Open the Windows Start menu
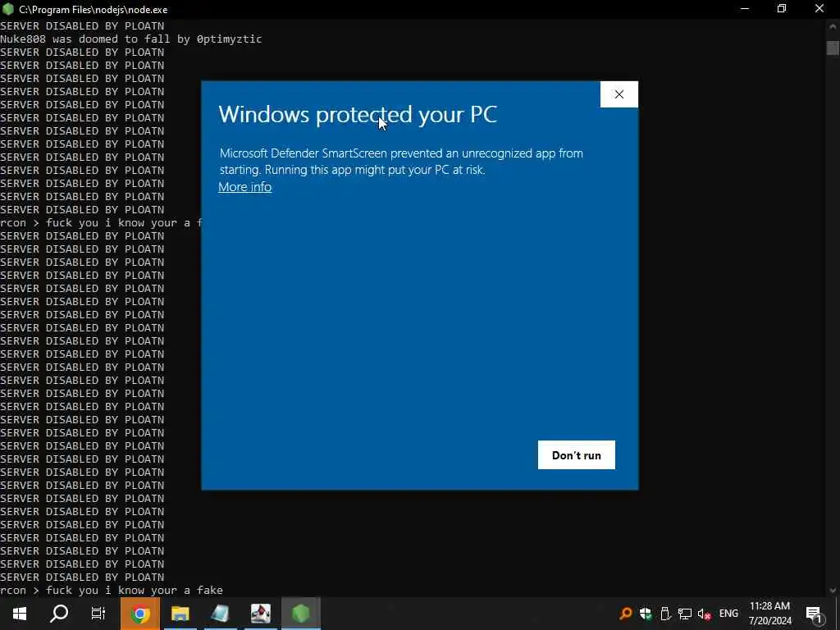Screen dimensions: 840x630 20,614
